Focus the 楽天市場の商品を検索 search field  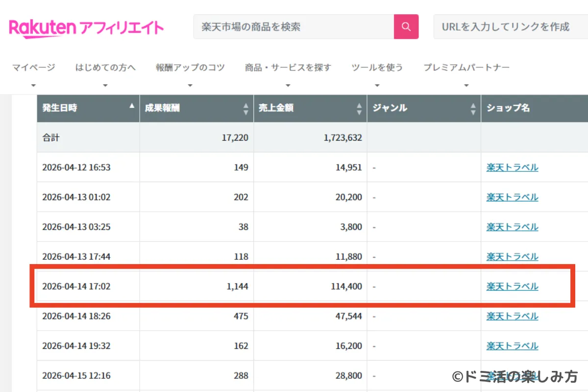tap(294, 26)
